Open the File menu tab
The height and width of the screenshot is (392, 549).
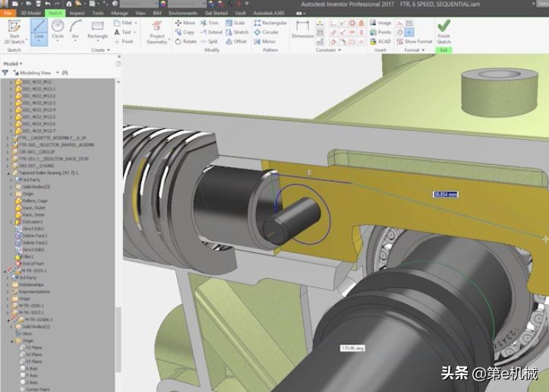click(x=8, y=13)
